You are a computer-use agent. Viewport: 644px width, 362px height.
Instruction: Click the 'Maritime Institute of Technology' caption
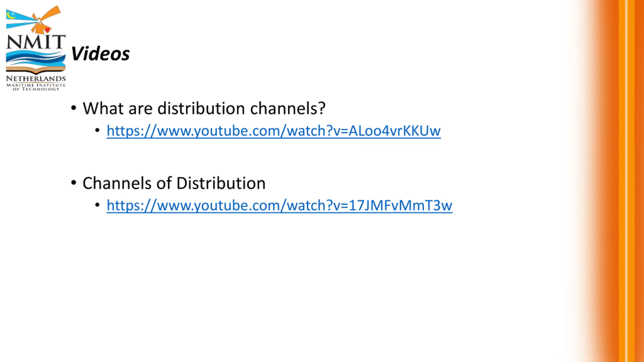tap(36, 87)
